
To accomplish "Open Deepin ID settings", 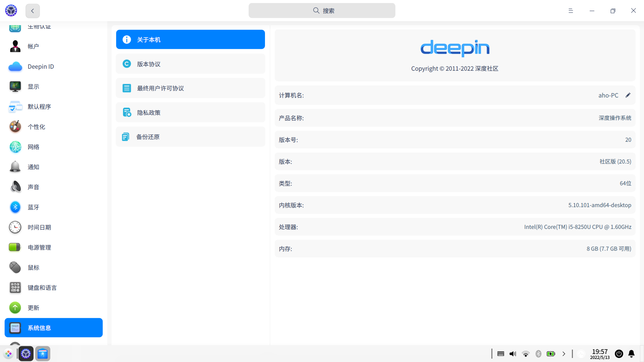I will (40, 66).
